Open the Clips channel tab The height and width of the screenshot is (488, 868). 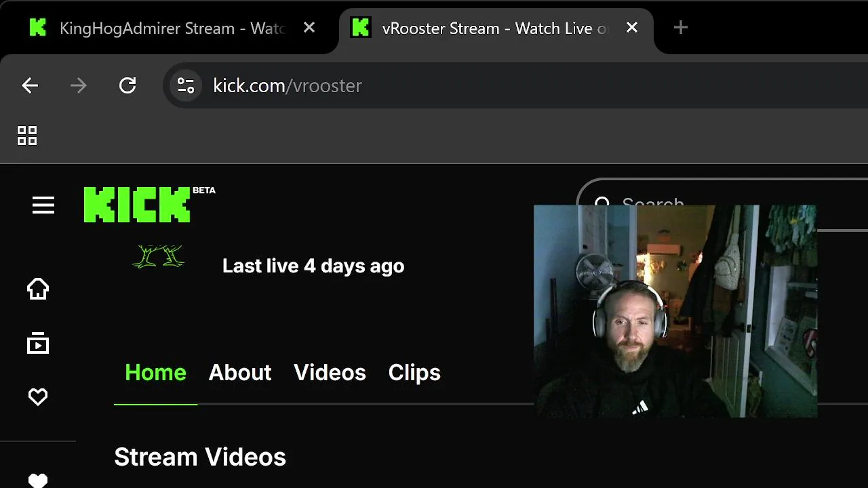(x=414, y=372)
